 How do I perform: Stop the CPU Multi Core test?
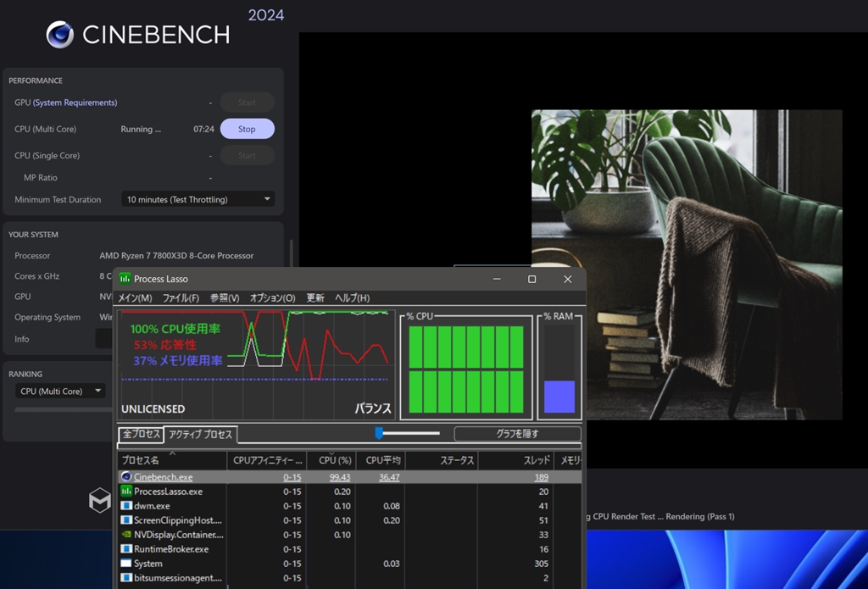click(x=247, y=129)
